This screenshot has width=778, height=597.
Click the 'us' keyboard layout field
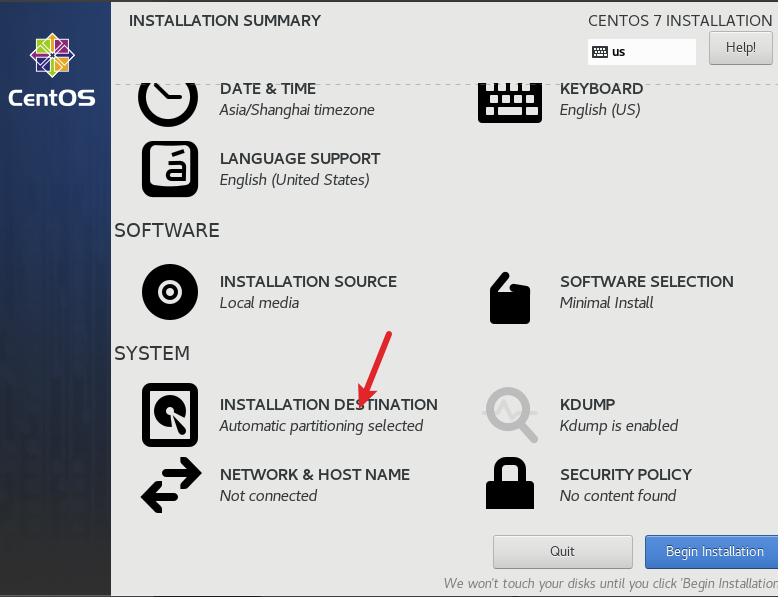[x=642, y=52]
